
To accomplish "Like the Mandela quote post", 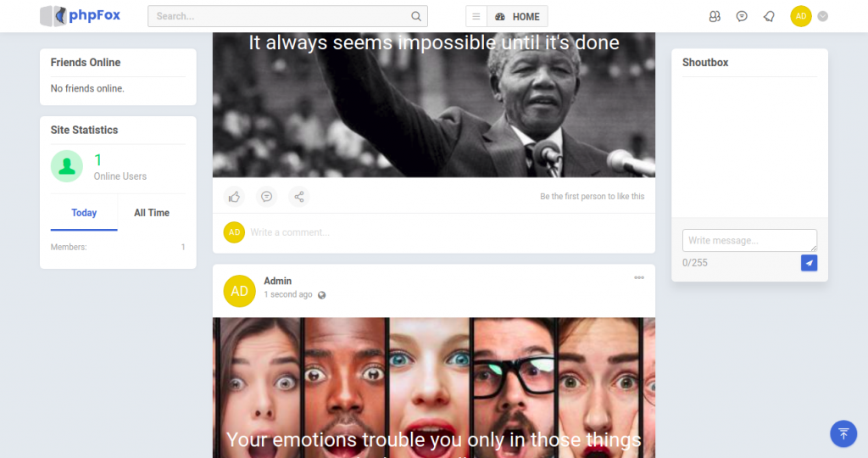I will [234, 197].
